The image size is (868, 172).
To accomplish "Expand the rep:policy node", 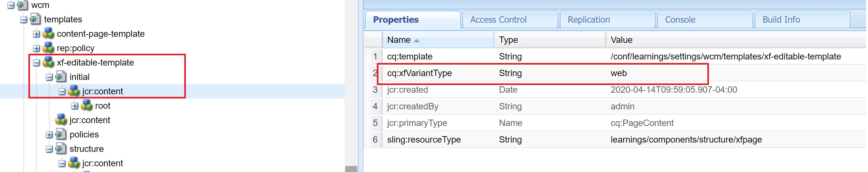I will click(x=36, y=49).
